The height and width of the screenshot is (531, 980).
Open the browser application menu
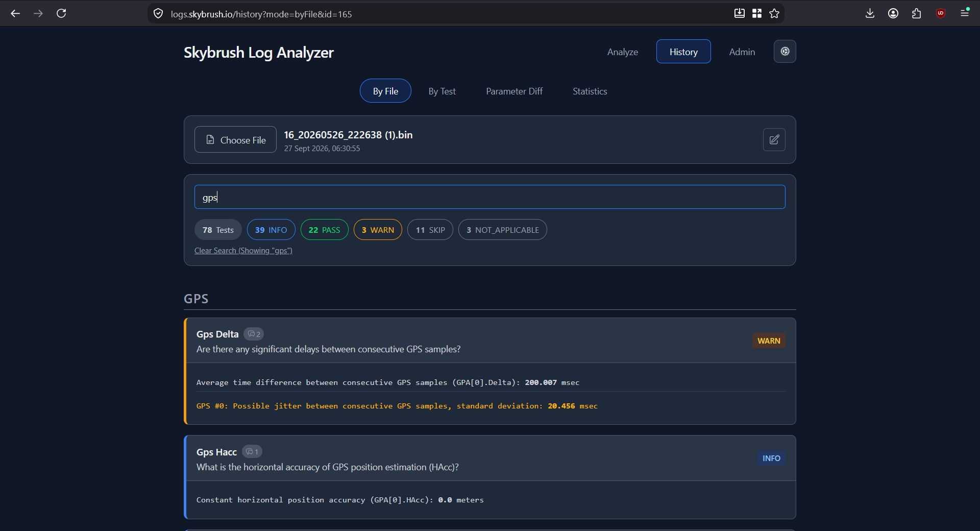965,14
